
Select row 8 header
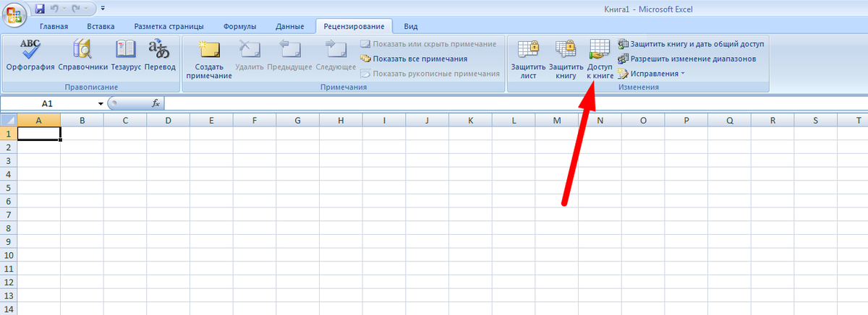click(x=8, y=228)
